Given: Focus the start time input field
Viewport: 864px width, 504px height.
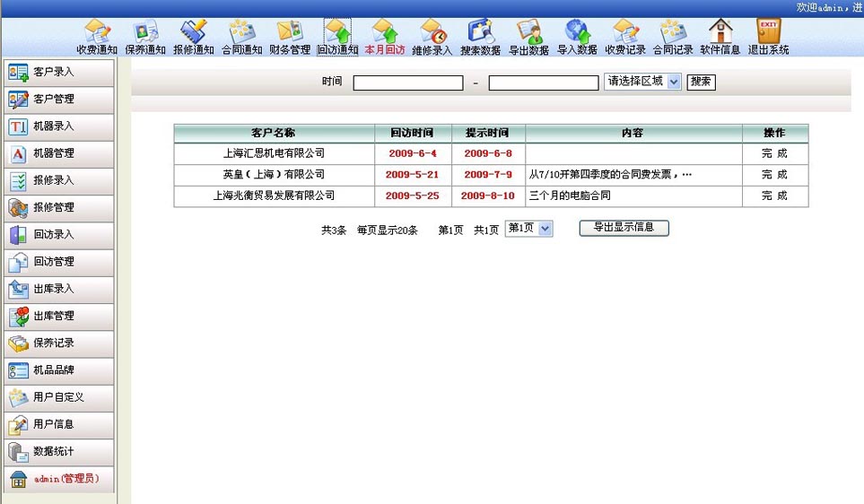Looking at the screenshot, I should coord(408,83).
